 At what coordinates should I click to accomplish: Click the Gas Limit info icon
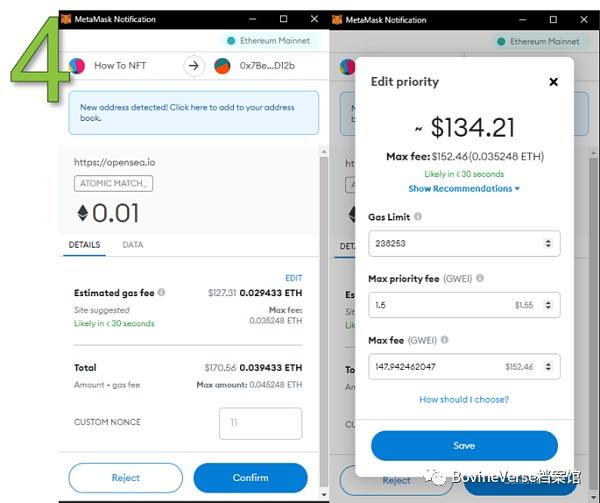(x=418, y=217)
